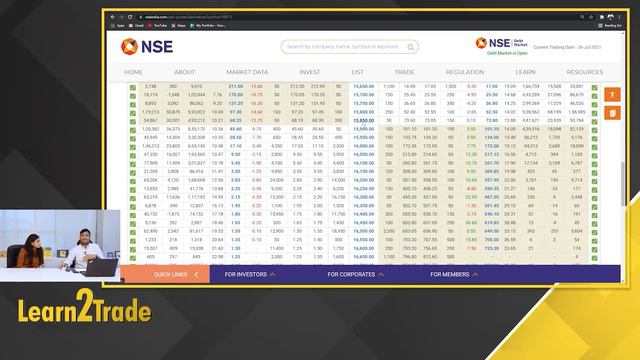Expand the For Members footer menu
This screenshot has width=640, height=360.
point(454,274)
